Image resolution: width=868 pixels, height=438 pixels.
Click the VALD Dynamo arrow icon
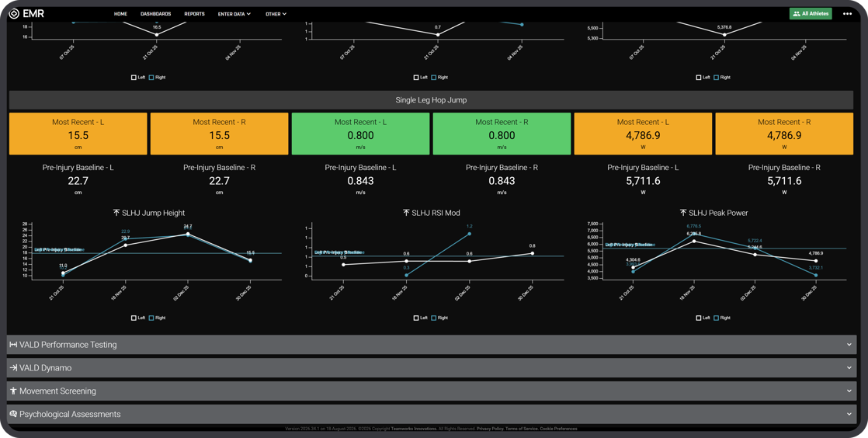click(12, 368)
